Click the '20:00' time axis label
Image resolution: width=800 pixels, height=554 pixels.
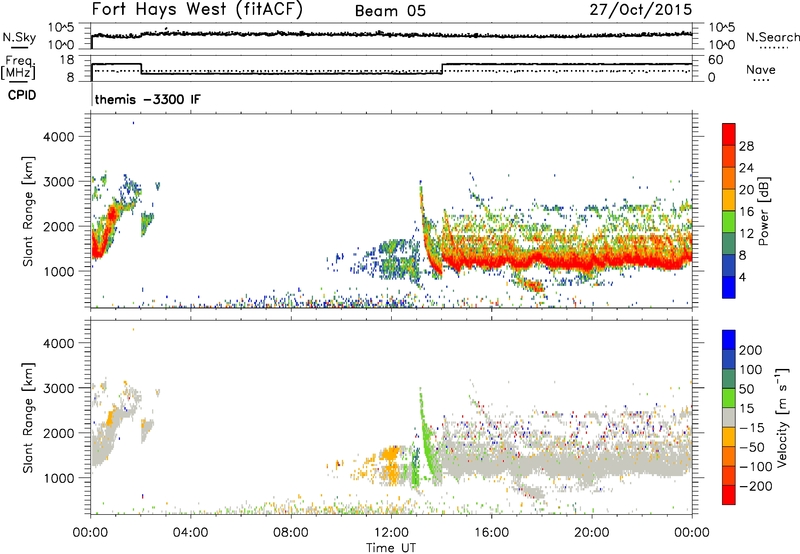point(592,533)
